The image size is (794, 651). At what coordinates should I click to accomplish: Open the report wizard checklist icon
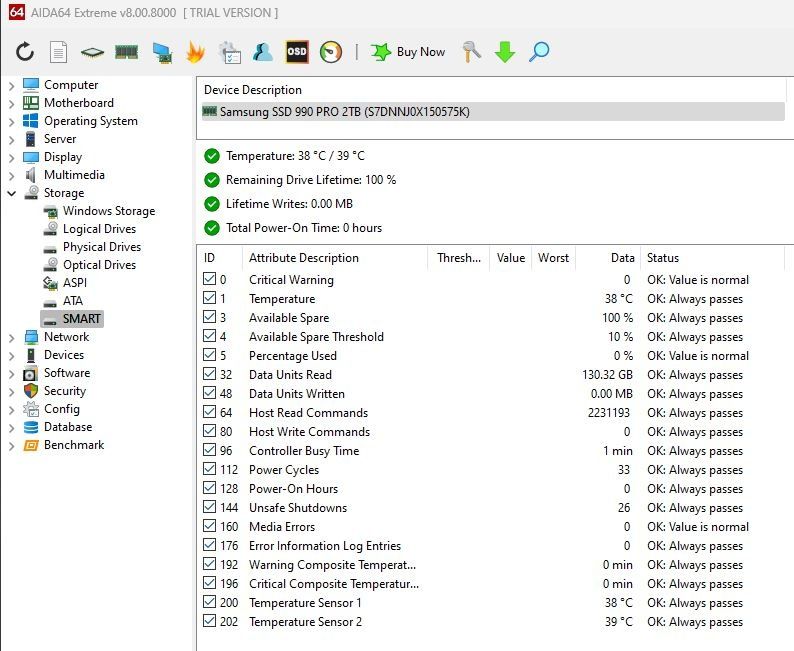(229, 52)
